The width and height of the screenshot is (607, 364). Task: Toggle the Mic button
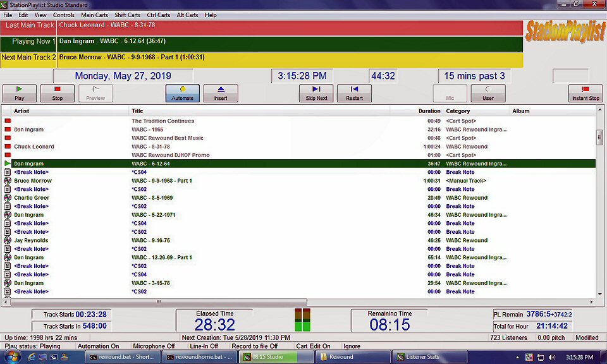click(450, 94)
